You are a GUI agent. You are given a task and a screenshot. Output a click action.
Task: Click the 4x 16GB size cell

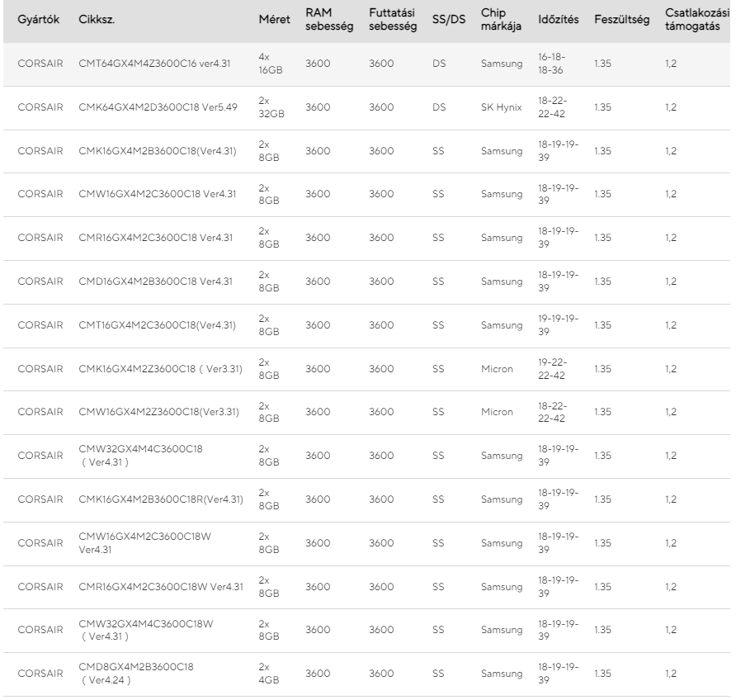(x=271, y=64)
